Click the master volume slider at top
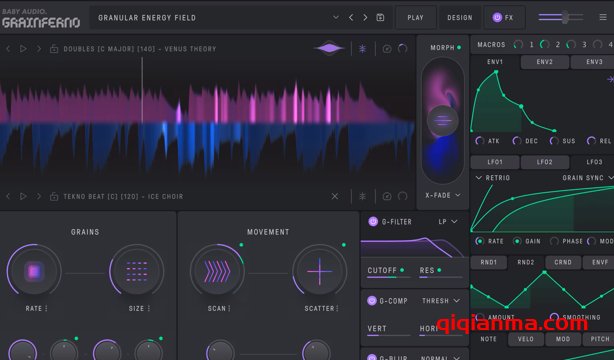Image resolution: width=614 pixels, height=360 pixels. coord(561,17)
